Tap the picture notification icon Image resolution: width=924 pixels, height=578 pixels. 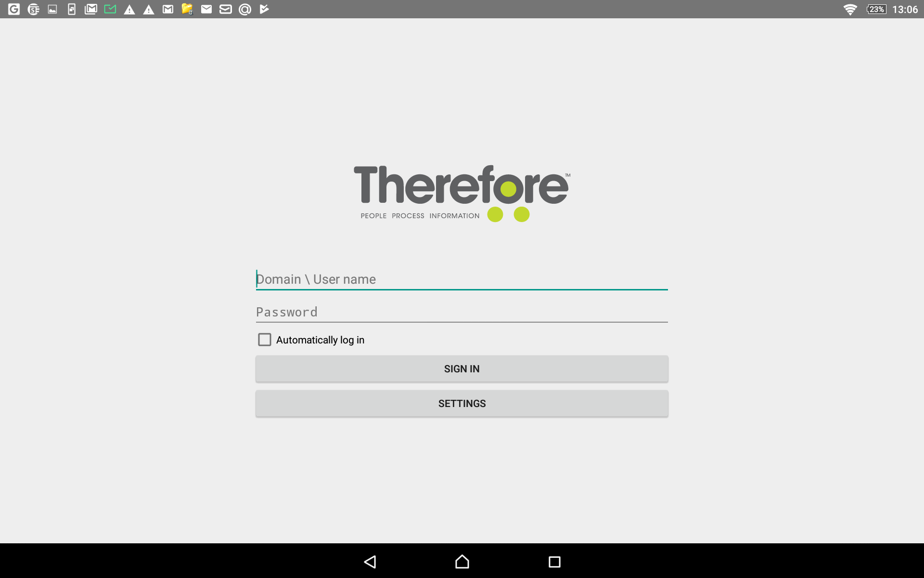[x=52, y=9]
